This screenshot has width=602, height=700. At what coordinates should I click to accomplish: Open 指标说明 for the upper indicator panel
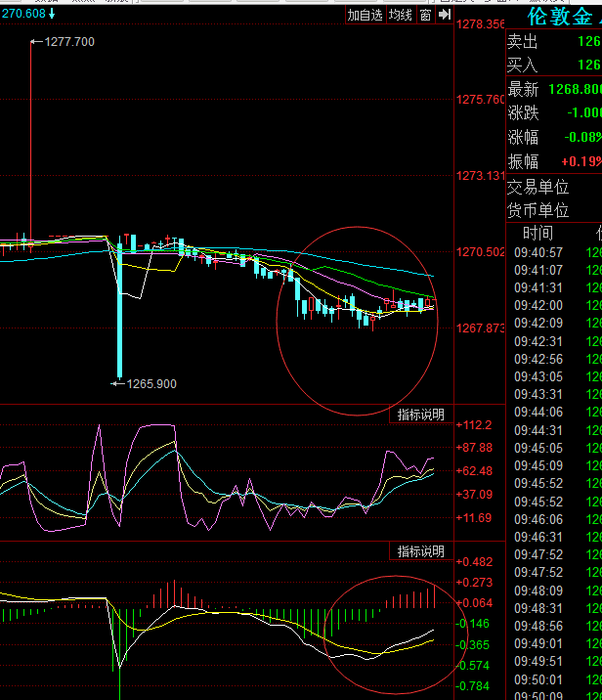point(420,416)
